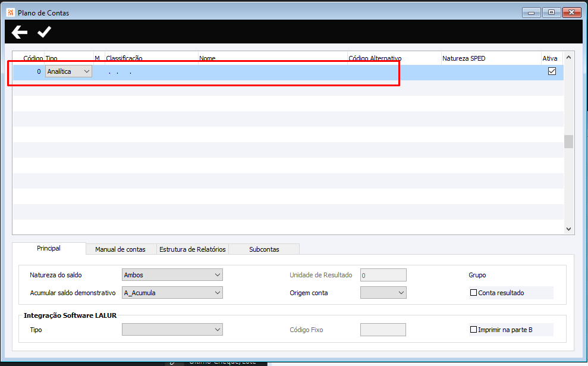The image size is (588, 366).
Task: Minimize the Plano de Contas window
Action: [x=532, y=12]
